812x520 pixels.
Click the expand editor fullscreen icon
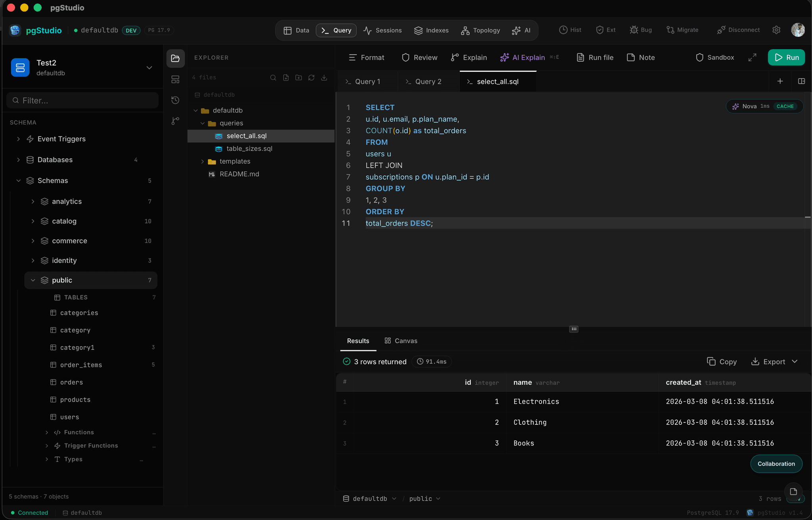coord(752,58)
